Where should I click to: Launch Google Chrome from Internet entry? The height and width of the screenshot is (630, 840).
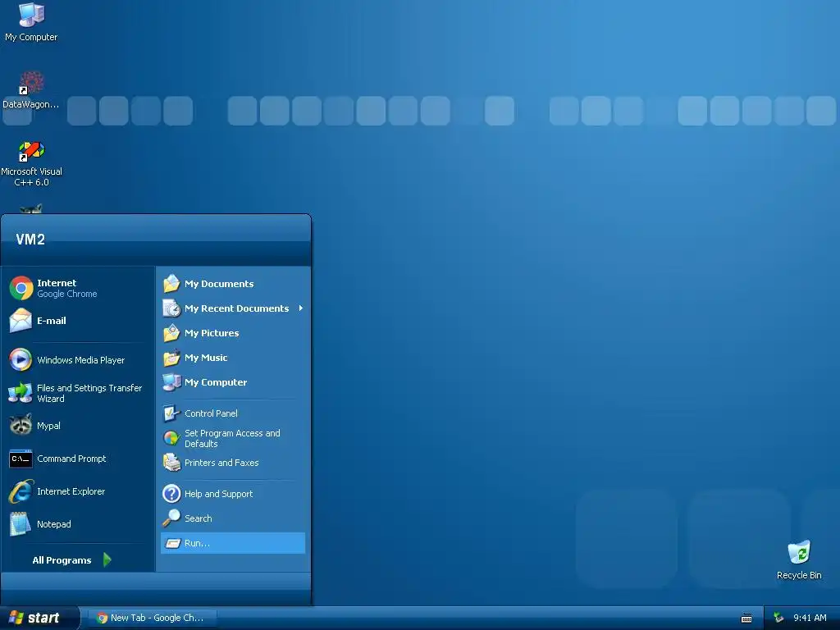point(21,288)
